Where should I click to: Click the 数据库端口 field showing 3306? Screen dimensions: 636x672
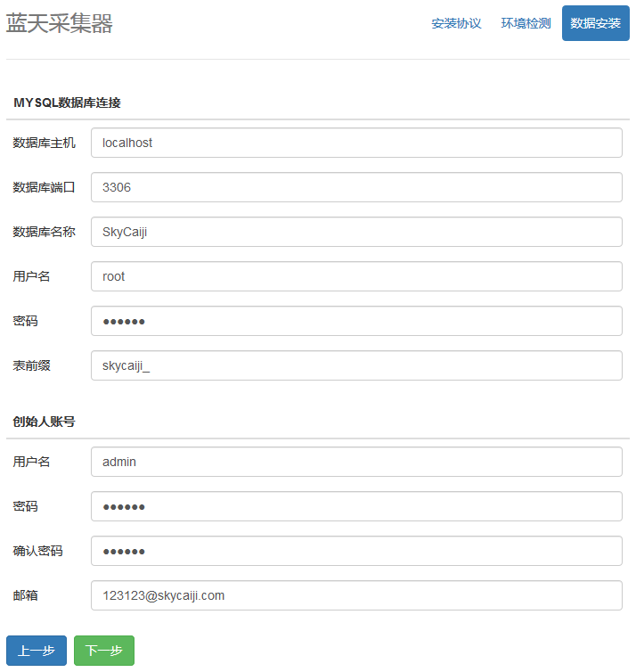[x=356, y=187]
